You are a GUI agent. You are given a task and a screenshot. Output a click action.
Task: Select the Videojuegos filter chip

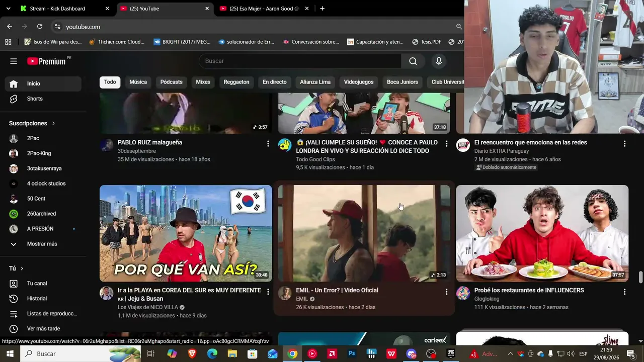click(x=359, y=82)
